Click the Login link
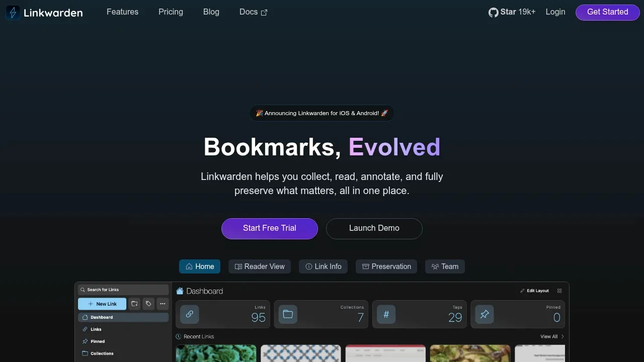 (555, 12)
